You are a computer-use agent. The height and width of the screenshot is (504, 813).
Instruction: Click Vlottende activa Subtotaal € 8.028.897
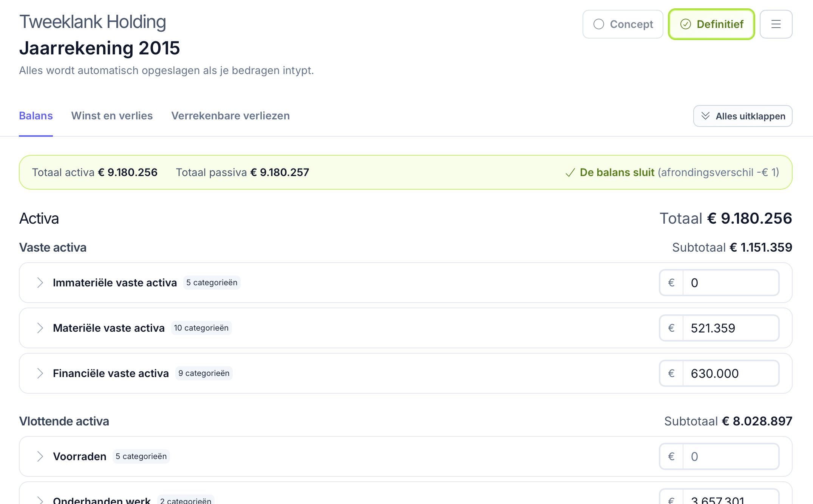tap(728, 421)
